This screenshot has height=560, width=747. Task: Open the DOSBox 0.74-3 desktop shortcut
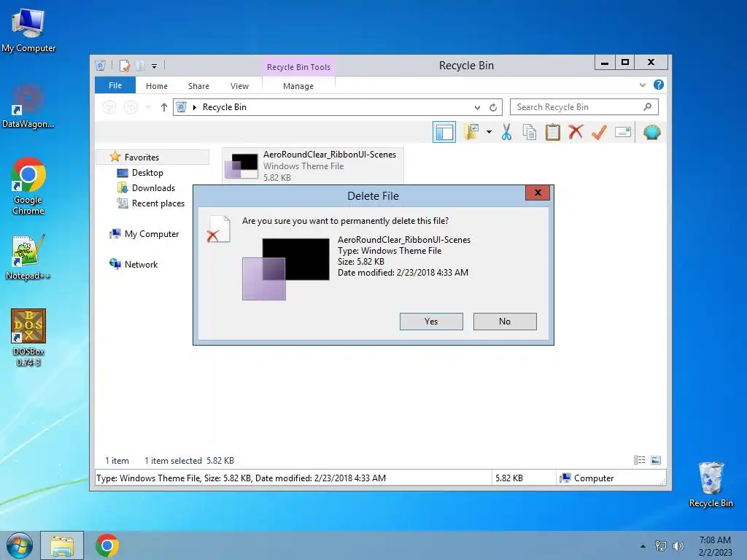point(28,338)
